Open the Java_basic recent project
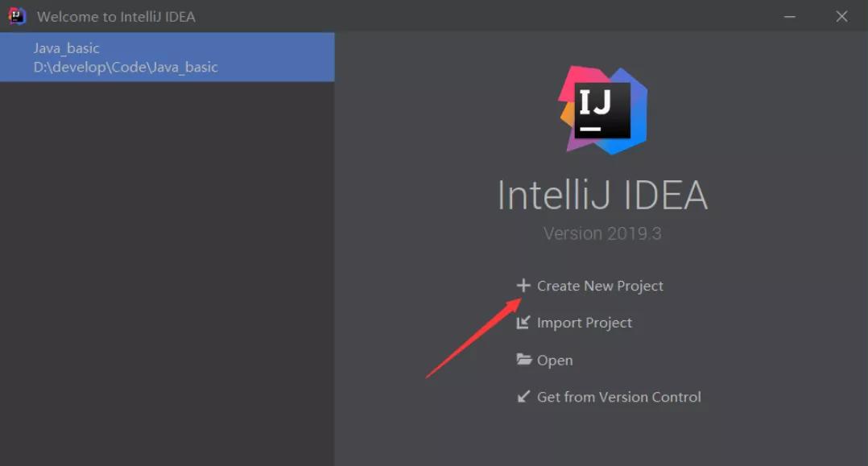868x466 pixels. pos(67,48)
